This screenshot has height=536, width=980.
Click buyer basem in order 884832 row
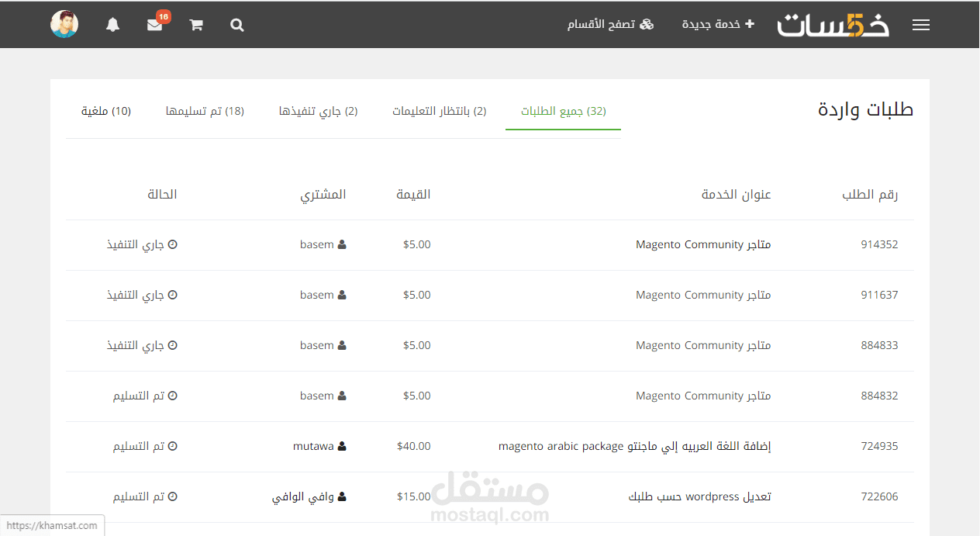(323, 396)
